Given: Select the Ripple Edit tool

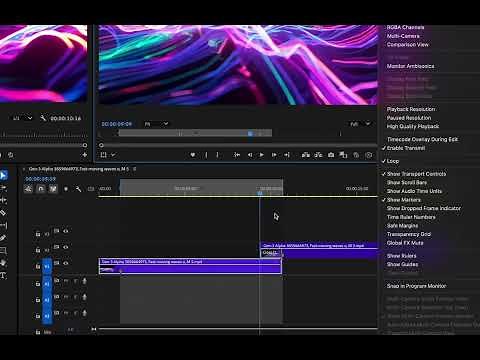Looking at the screenshot, I should 3,200.
